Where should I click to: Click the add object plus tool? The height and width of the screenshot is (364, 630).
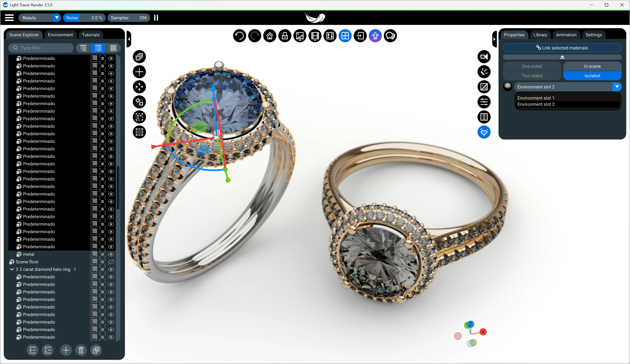point(139,72)
